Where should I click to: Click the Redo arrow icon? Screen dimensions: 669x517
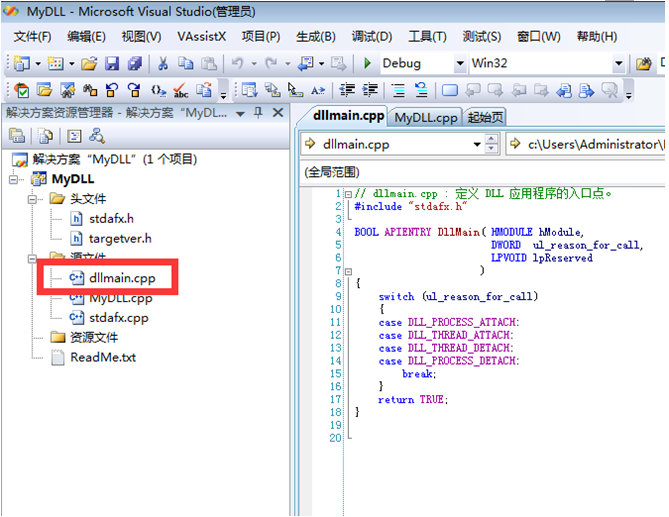click(x=271, y=64)
